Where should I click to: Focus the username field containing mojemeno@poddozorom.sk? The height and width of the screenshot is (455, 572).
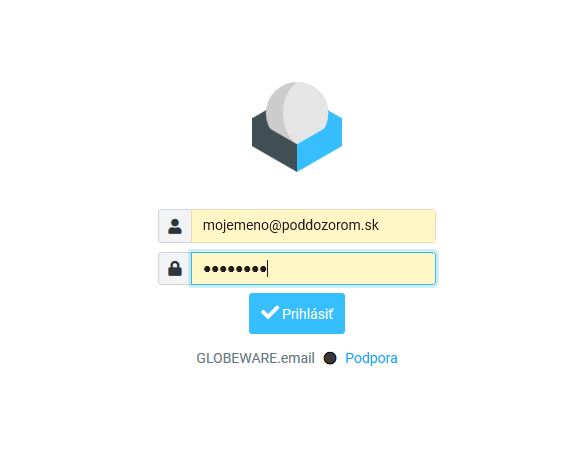point(313,226)
